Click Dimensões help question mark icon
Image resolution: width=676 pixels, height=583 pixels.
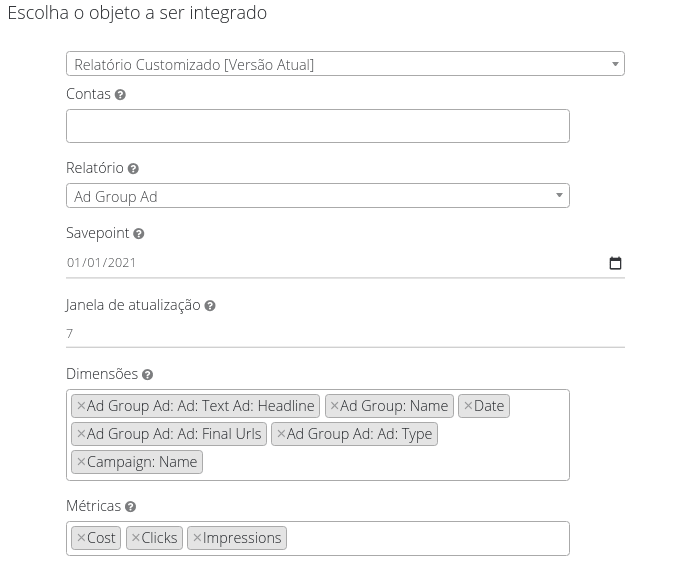(147, 375)
